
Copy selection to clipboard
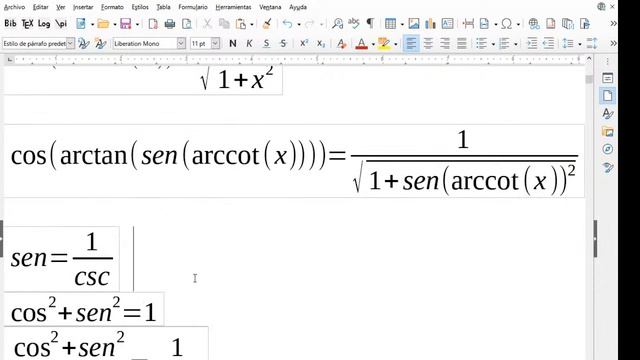tap(224, 24)
